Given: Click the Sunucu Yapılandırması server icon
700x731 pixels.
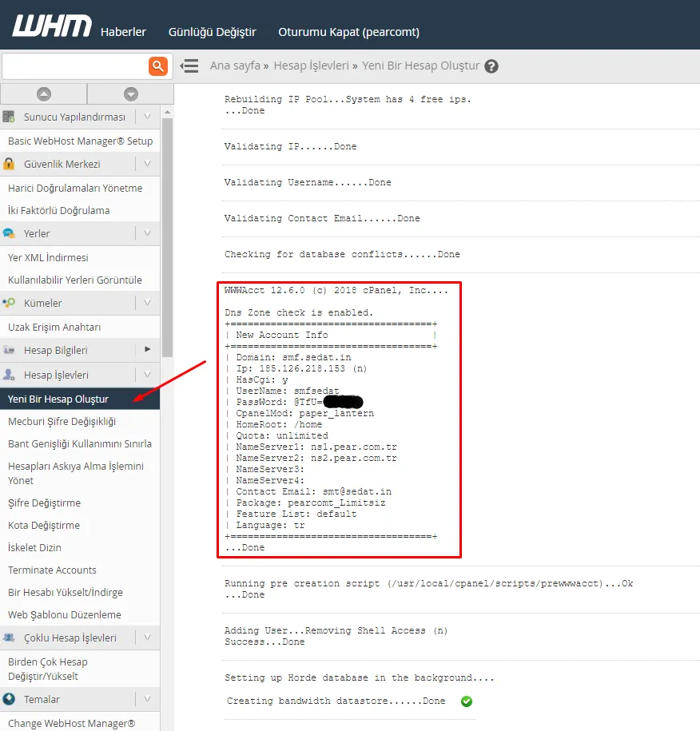Looking at the screenshot, I should (9, 117).
